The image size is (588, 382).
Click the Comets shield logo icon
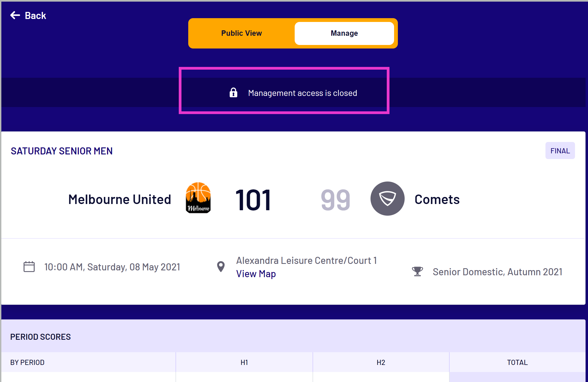[x=388, y=199]
